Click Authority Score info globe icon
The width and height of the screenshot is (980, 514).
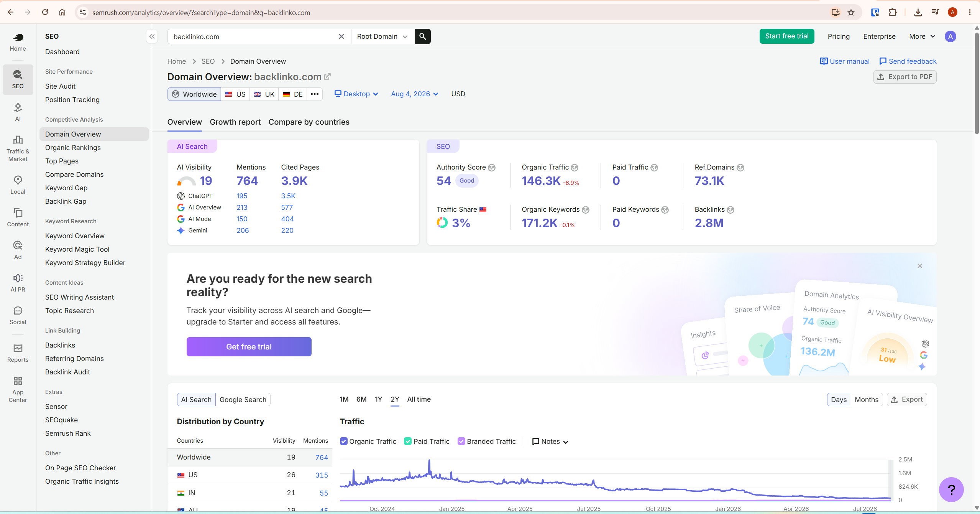tap(492, 168)
